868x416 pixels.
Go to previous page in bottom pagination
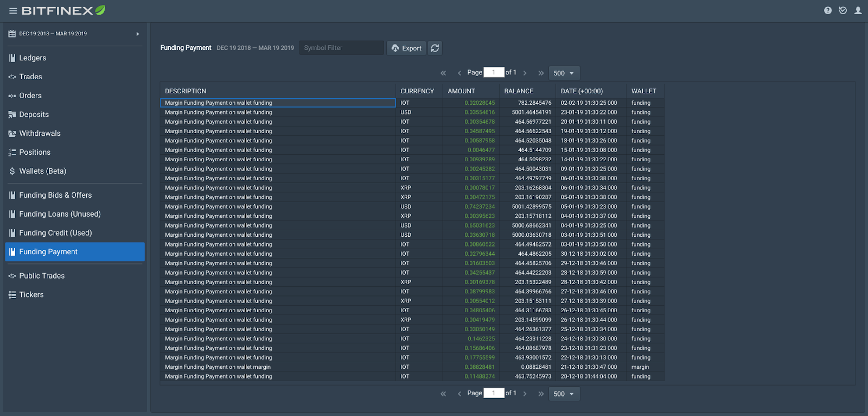point(459,394)
